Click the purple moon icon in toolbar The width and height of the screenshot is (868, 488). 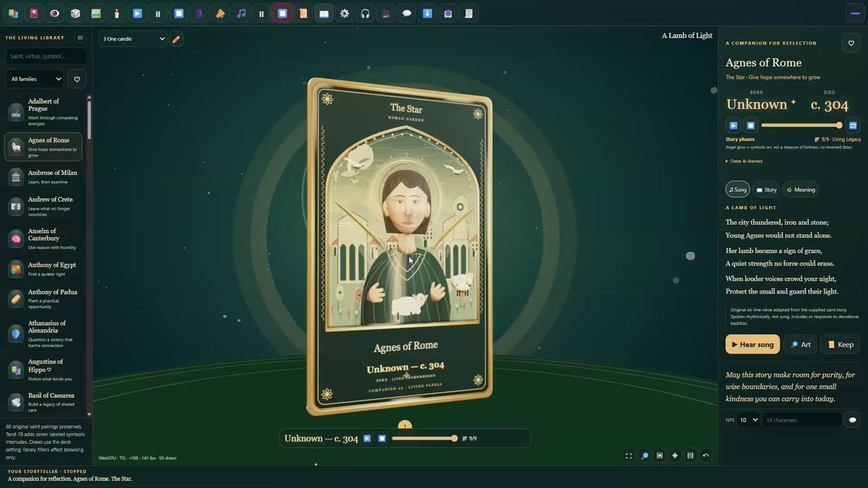tap(200, 13)
